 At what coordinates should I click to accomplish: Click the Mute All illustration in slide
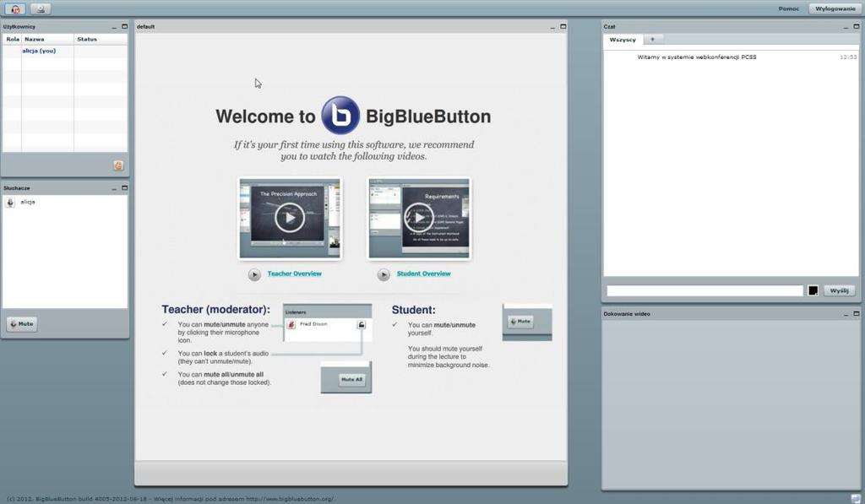pos(351,379)
